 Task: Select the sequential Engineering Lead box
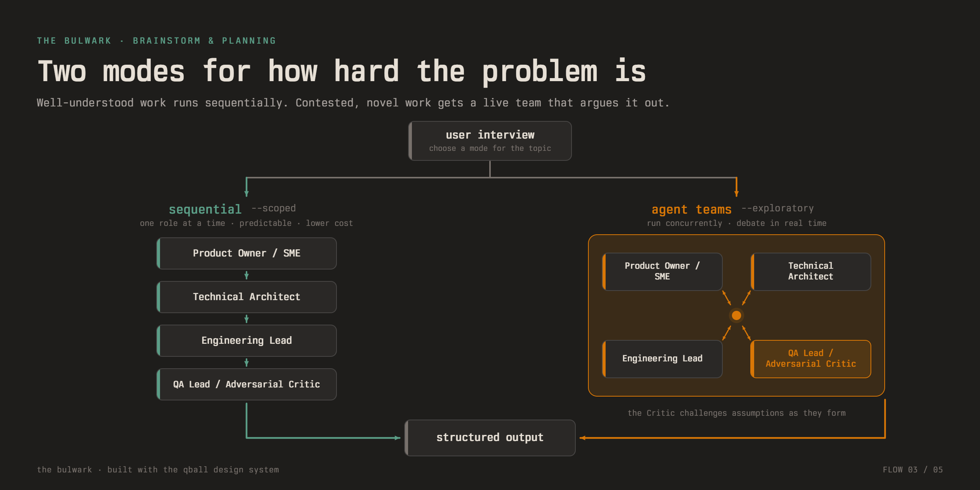pos(247,341)
